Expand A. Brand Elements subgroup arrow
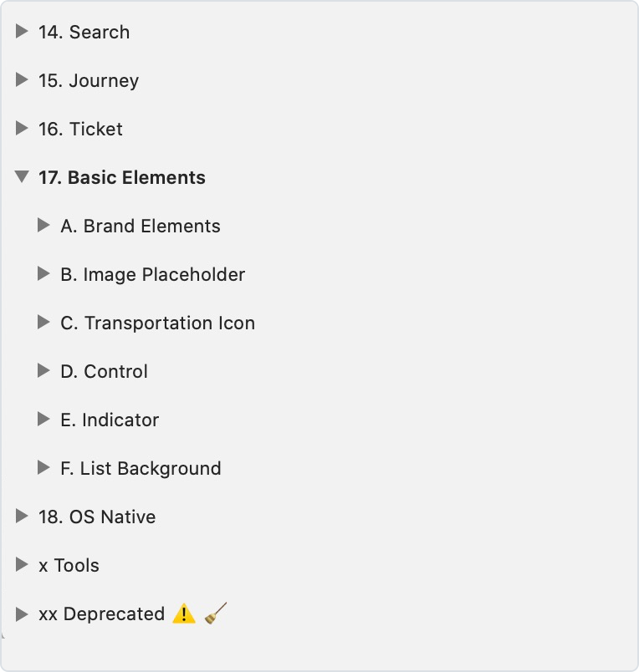 (44, 226)
